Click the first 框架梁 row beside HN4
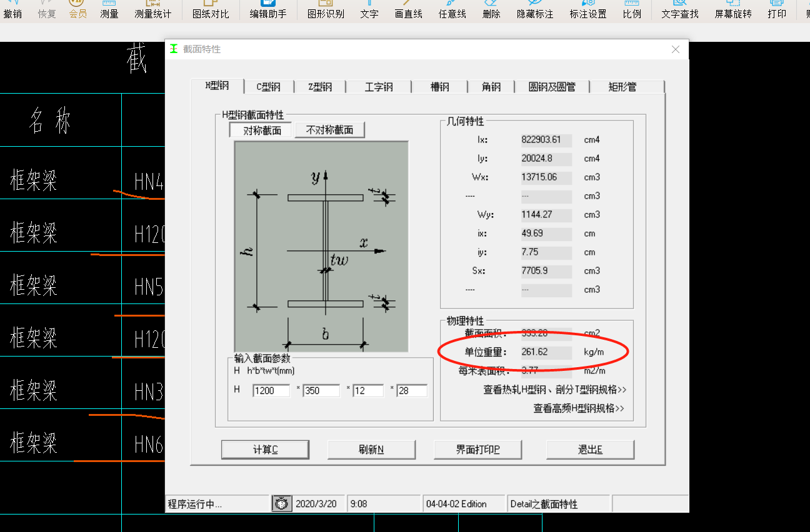The height and width of the screenshot is (532, 810). pos(34,180)
